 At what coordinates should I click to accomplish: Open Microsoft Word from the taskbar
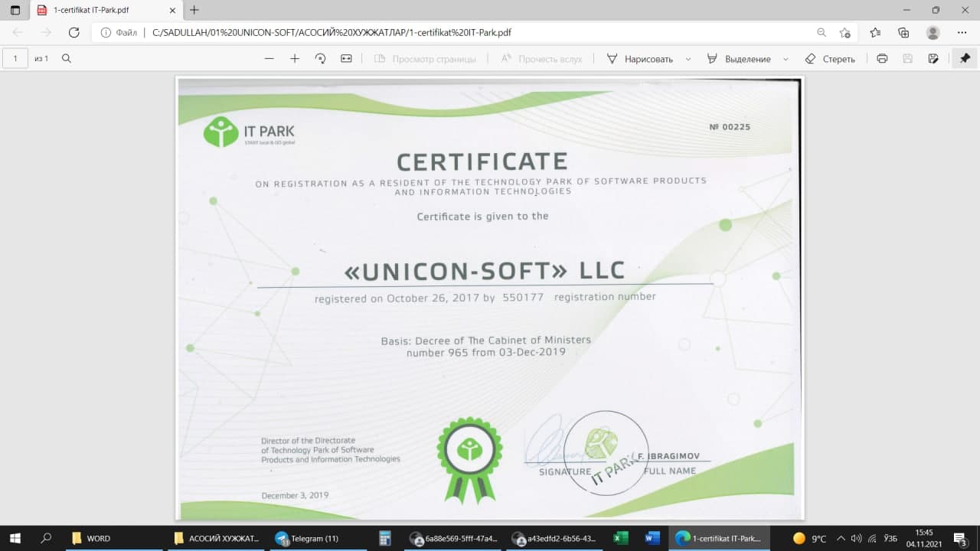tap(652, 538)
